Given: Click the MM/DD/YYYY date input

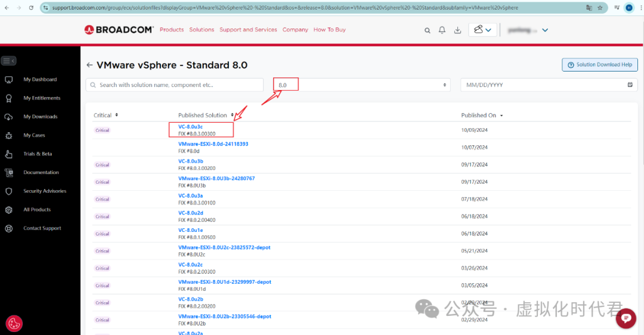Looking at the screenshot, I should pos(549,85).
